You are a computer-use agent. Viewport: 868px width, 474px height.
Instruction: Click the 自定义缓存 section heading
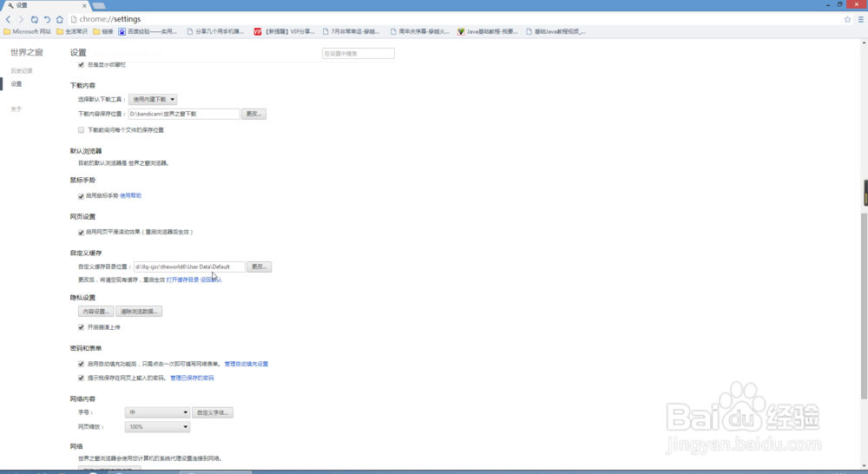pyautogui.click(x=86, y=253)
